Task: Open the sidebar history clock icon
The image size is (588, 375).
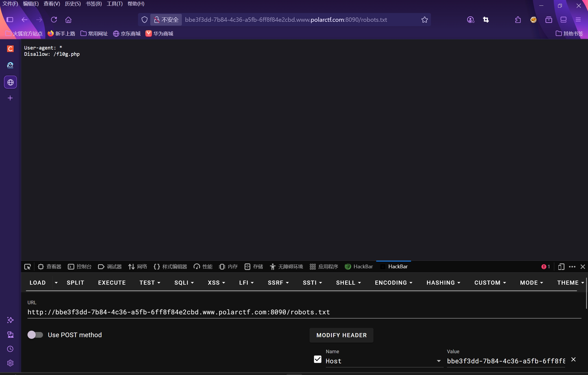Action: click(10, 349)
